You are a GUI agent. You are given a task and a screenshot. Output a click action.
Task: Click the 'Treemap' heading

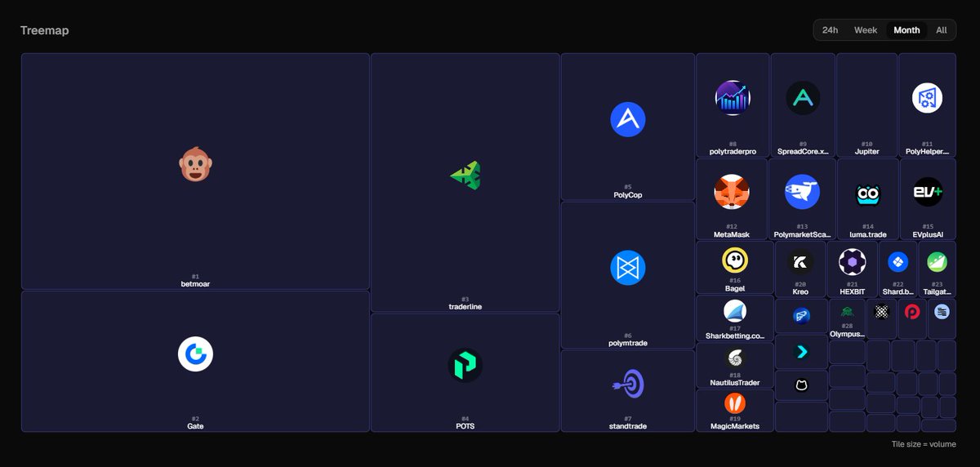coord(45,30)
